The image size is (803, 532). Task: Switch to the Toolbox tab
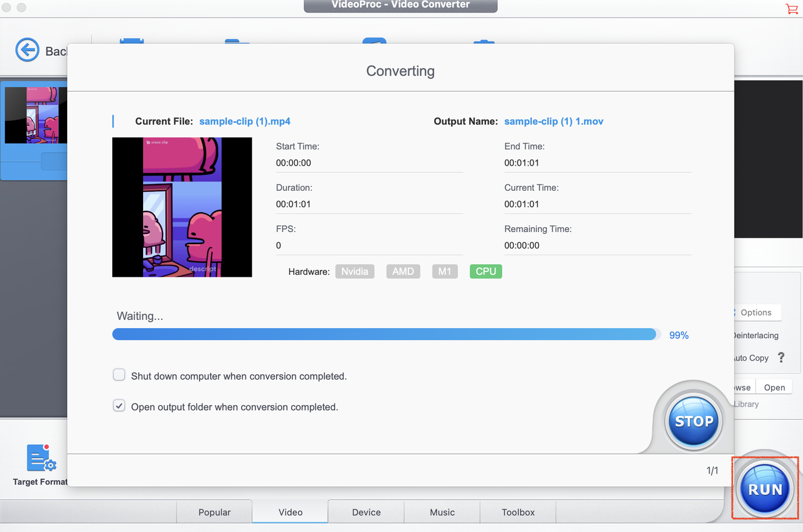[x=518, y=511]
